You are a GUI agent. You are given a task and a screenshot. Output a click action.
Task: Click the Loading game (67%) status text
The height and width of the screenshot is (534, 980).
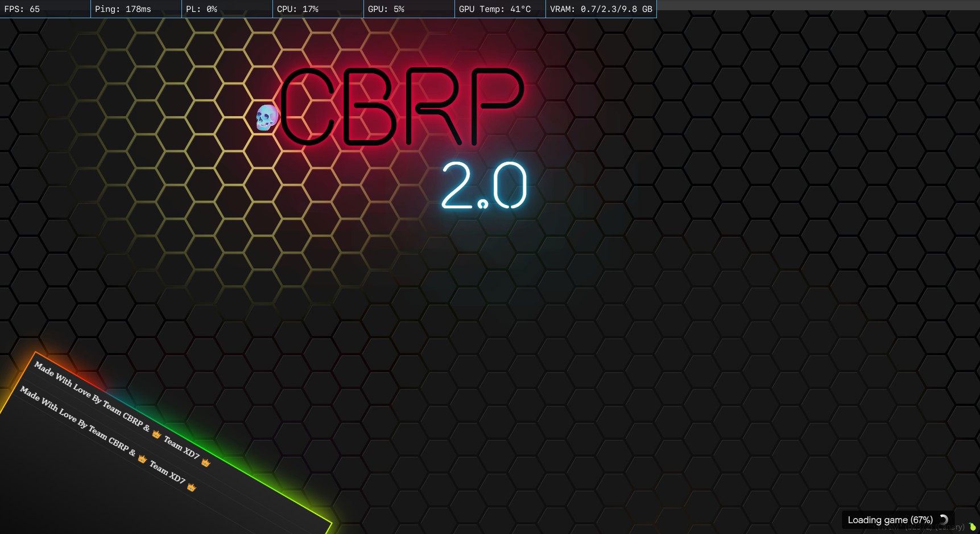(x=890, y=520)
